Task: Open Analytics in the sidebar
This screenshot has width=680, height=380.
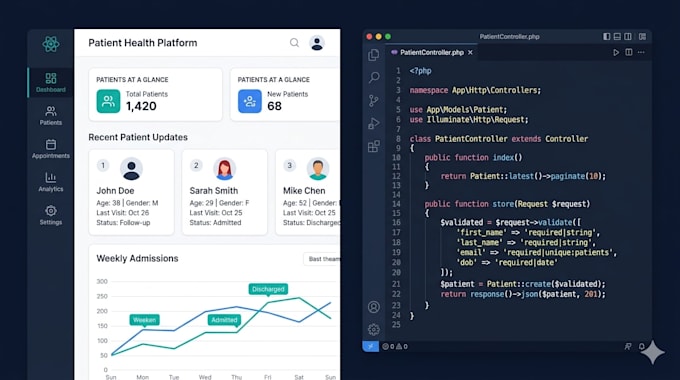Action: tap(51, 182)
